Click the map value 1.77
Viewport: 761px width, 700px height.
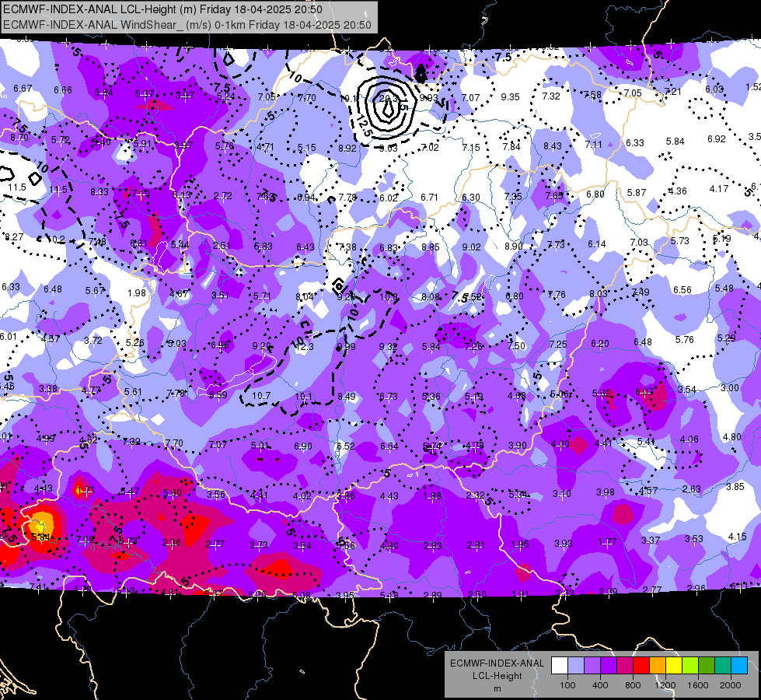pos(607,541)
